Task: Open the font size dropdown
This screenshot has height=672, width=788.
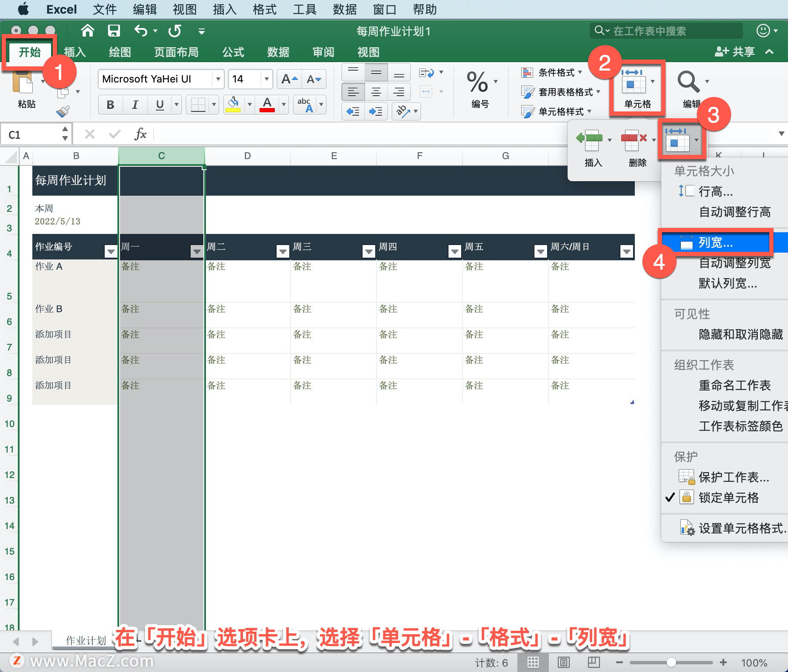Action: coord(266,79)
